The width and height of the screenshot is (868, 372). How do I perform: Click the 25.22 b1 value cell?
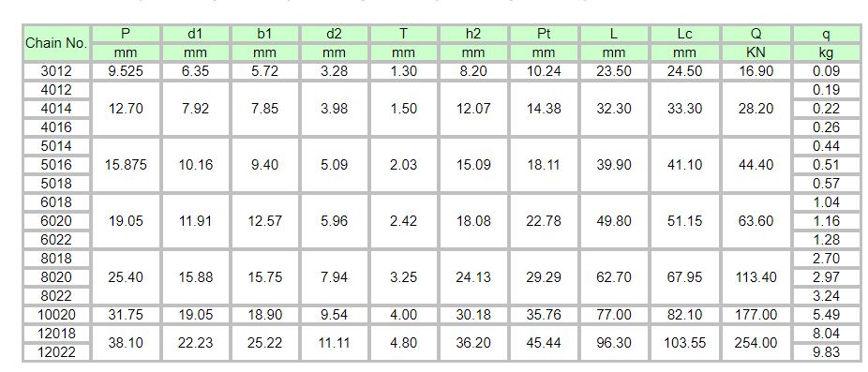[x=264, y=343]
